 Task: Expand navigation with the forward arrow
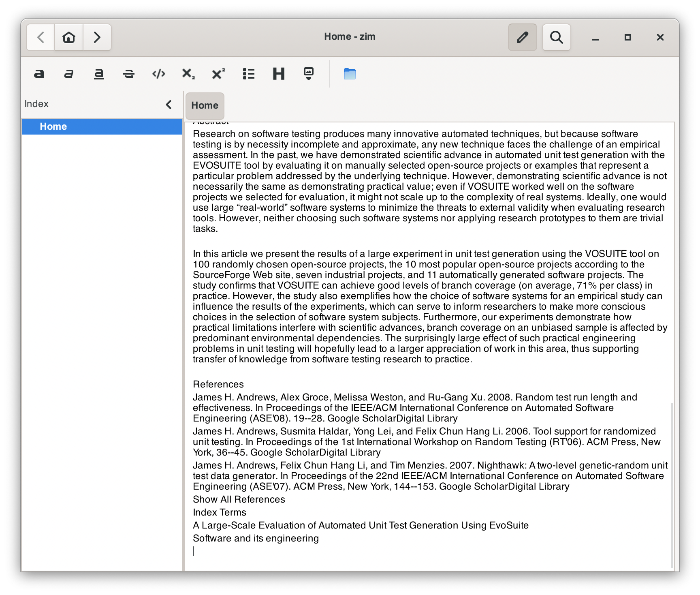pos(96,37)
